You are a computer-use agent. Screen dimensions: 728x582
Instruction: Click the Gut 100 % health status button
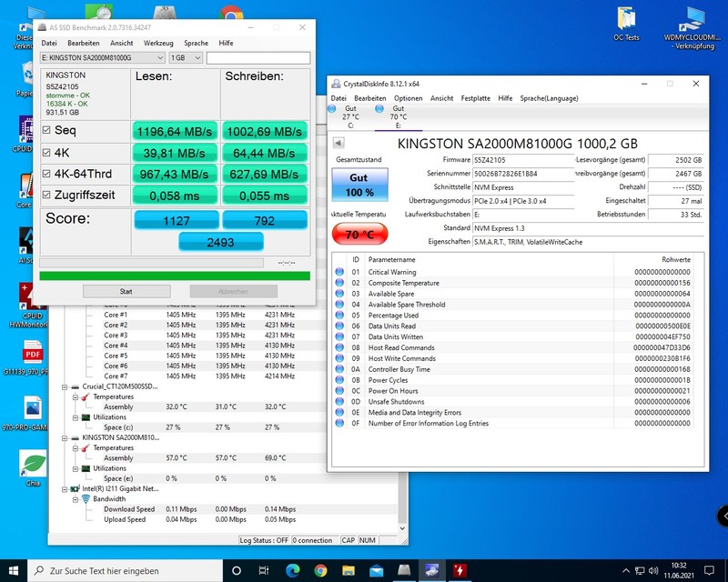[x=359, y=185]
